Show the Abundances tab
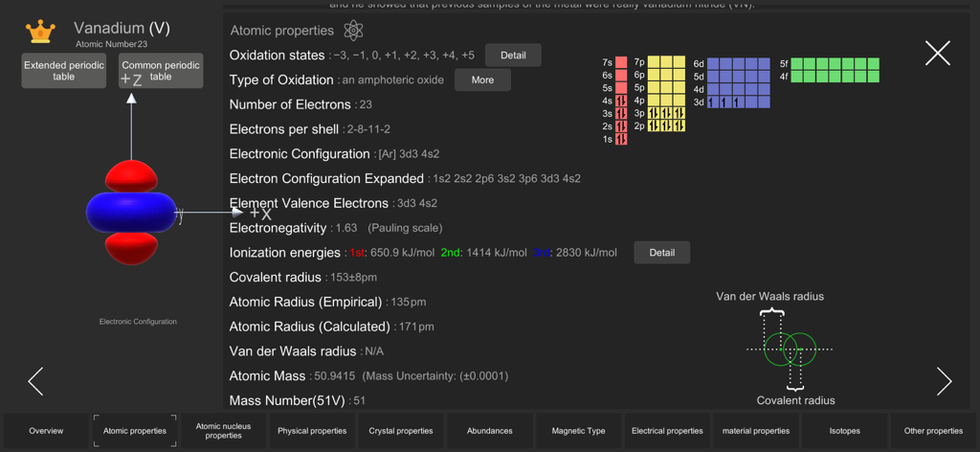Screen dimensions: 980x452 [489, 431]
